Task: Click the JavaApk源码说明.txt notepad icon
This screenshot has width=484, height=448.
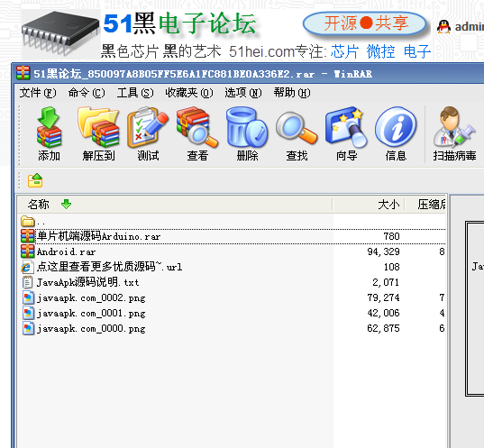Action: 27,282
